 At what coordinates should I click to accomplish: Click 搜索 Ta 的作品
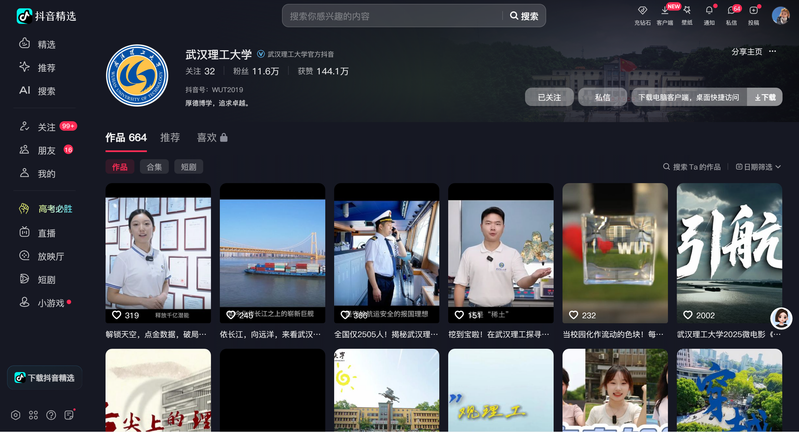[691, 167]
